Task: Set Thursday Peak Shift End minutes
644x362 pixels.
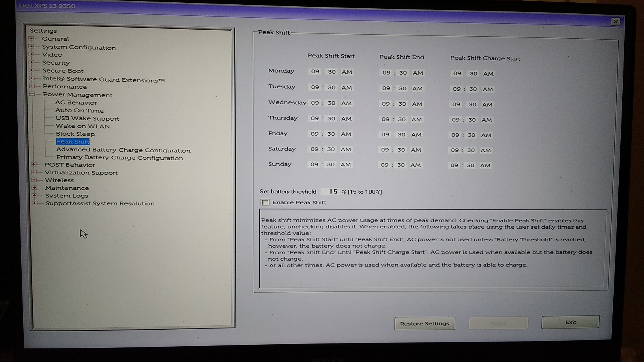Action: pos(402,119)
